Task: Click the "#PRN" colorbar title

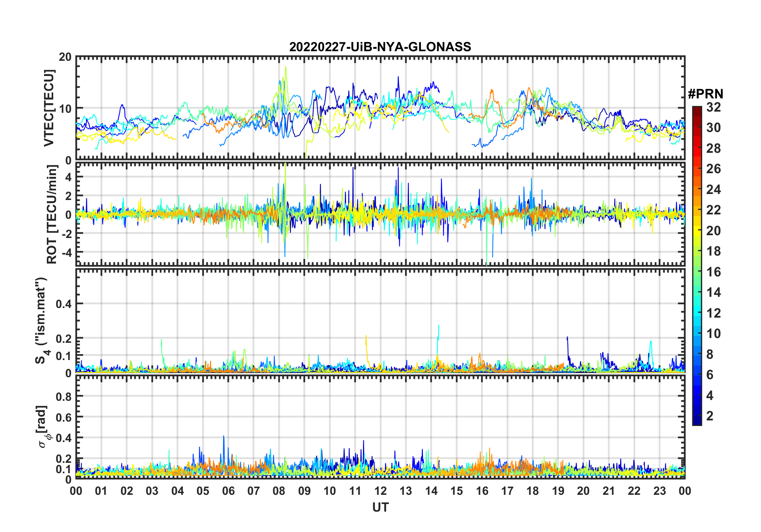Action: pos(705,94)
